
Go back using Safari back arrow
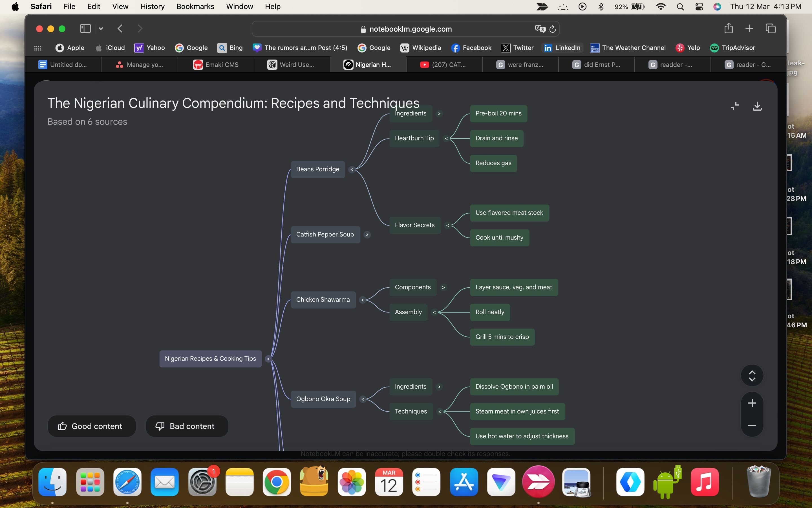[120, 29]
